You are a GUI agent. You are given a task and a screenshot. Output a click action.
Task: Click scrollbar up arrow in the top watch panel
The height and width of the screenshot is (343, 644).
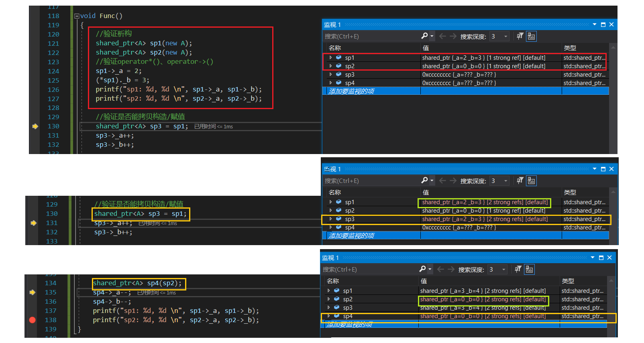click(x=612, y=47)
